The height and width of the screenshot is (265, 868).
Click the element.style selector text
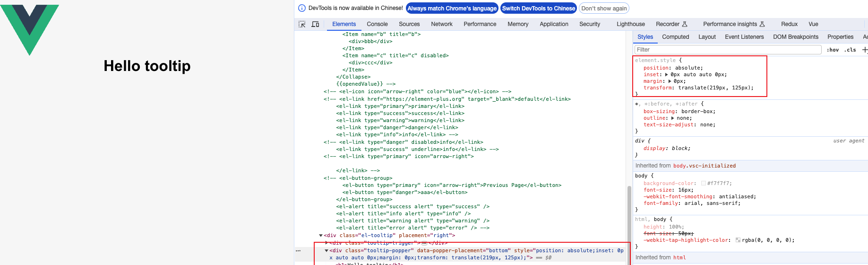coord(655,60)
